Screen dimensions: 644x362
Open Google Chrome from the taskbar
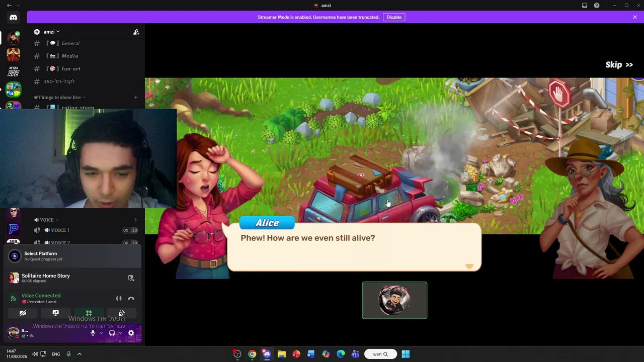[252, 354]
